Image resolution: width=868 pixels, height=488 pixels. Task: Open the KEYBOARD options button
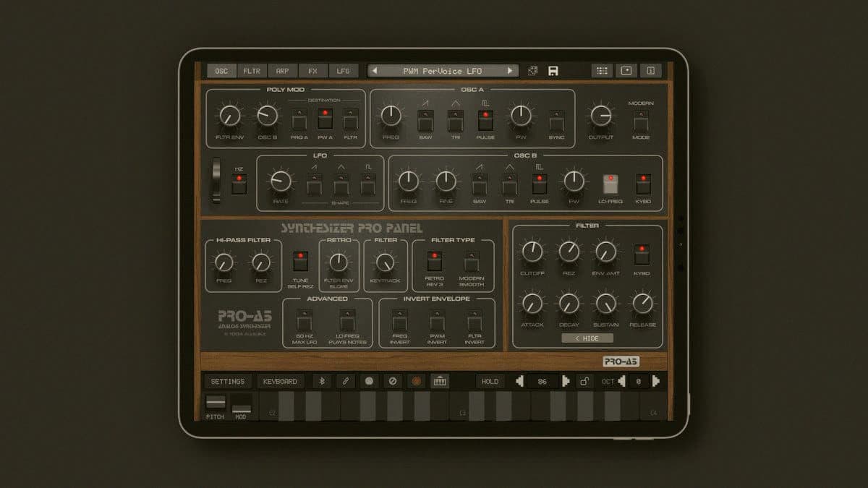point(280,381)
